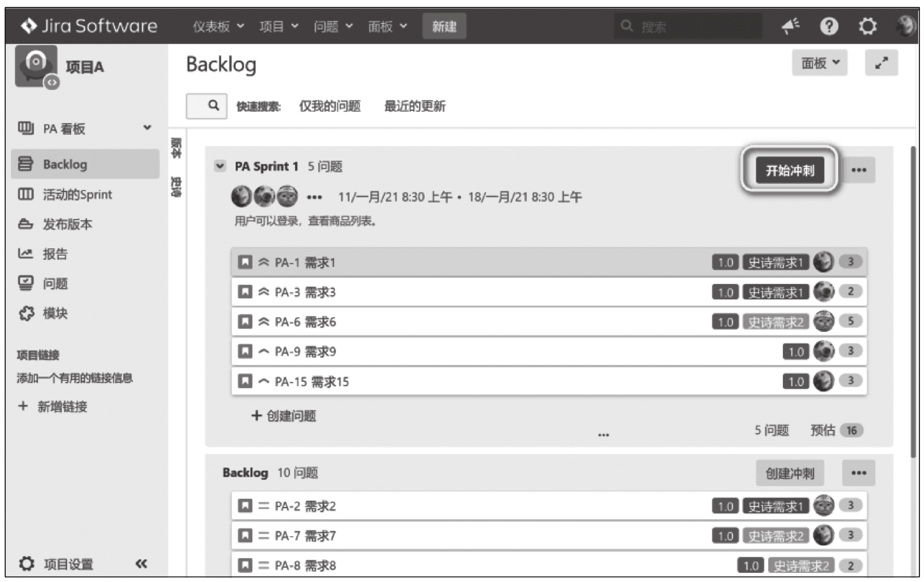Select issue row PA-2 需求2
The image size is (924, 582).
pos(549,506)
